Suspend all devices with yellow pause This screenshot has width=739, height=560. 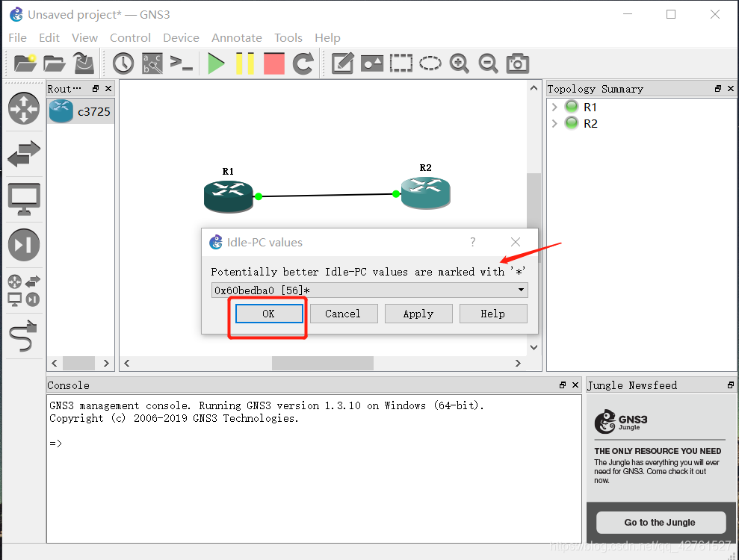[x=245, y=63]
